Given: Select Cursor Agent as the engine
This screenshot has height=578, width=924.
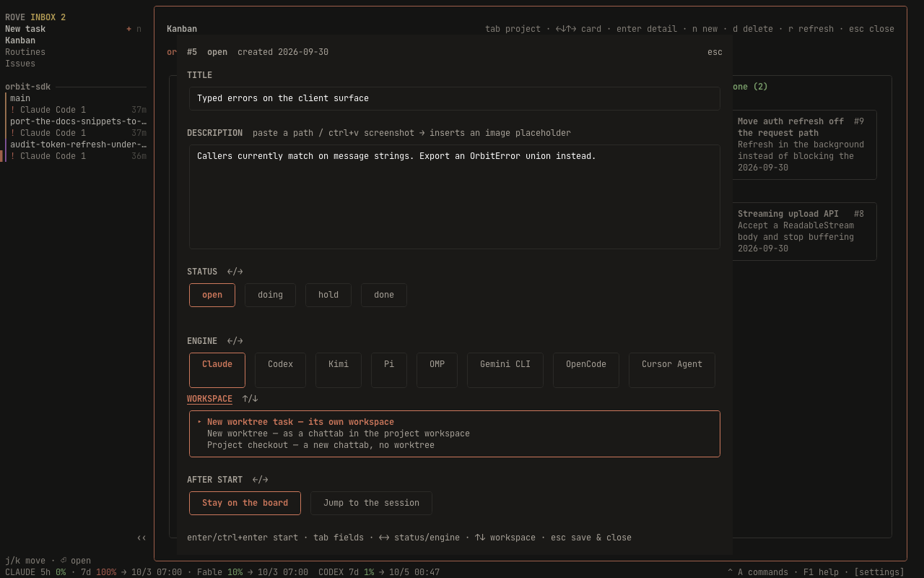Looking at the screenshot, I should click(672, 370).
